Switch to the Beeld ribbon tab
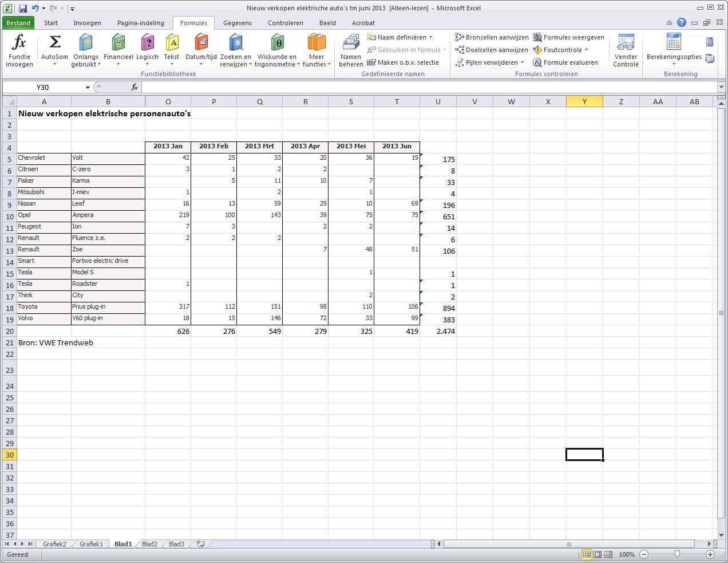 [327, 23]
